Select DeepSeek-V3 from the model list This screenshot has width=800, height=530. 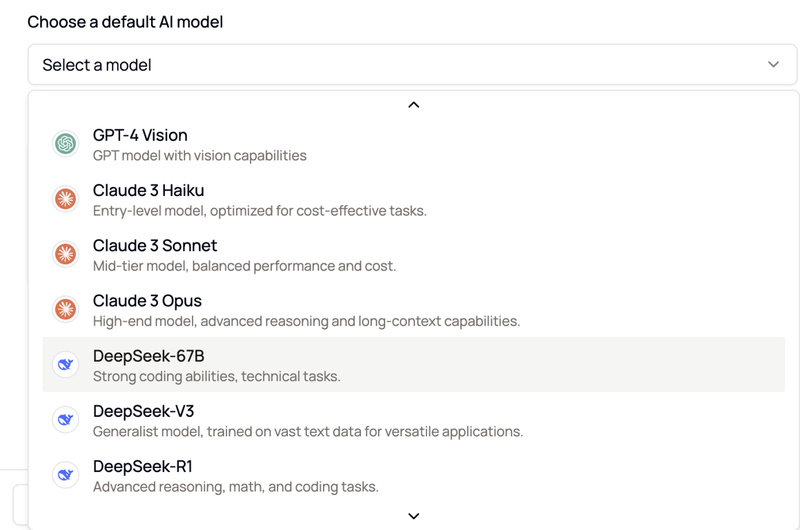click(x=143, y=411)
